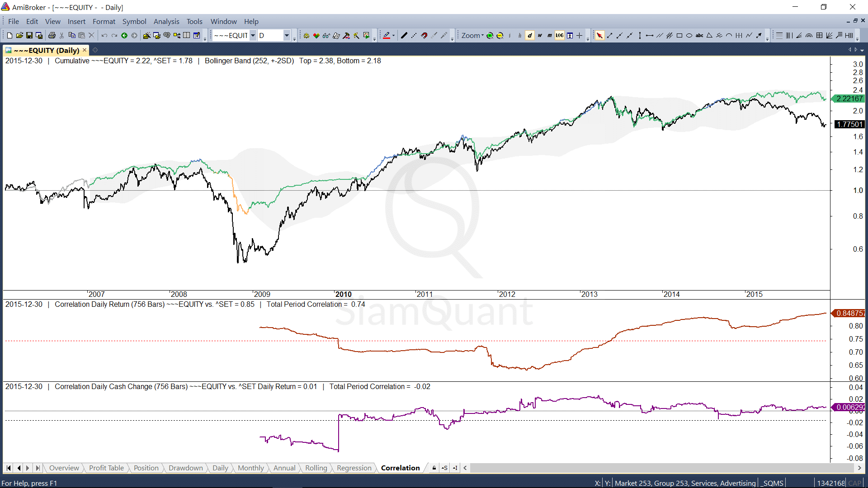Screen dimensions: 868x488
Task: Toggle daily interval d button
Action: 530,35
